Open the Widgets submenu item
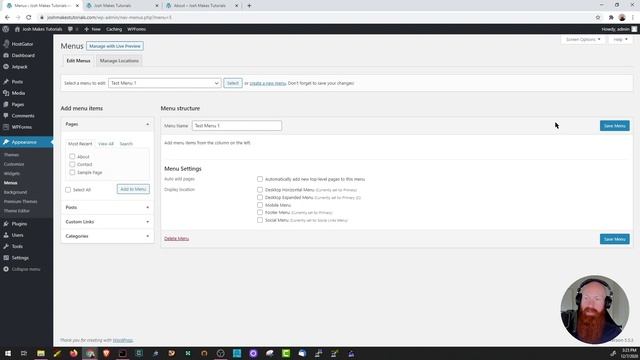 click(x=12, y=173)
